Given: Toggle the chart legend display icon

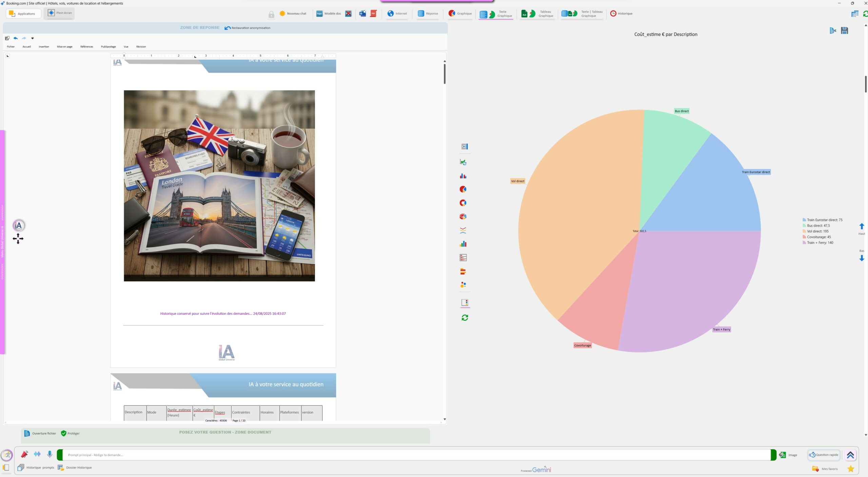Looking at the screenshot, I should click(x=465, y=302).
